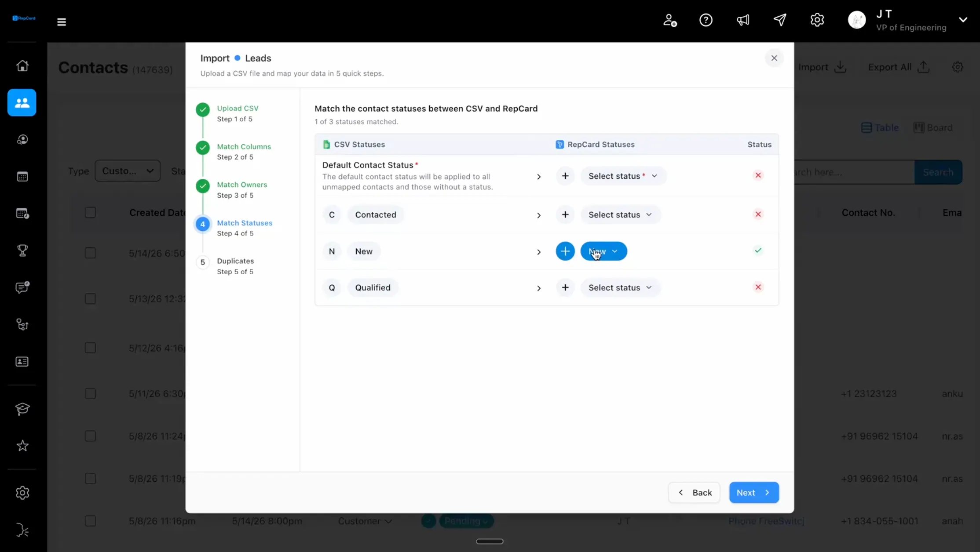Open the graduation cap training icon
The height and width of the screenshot is (552, 980).
[x=22, y=409]
